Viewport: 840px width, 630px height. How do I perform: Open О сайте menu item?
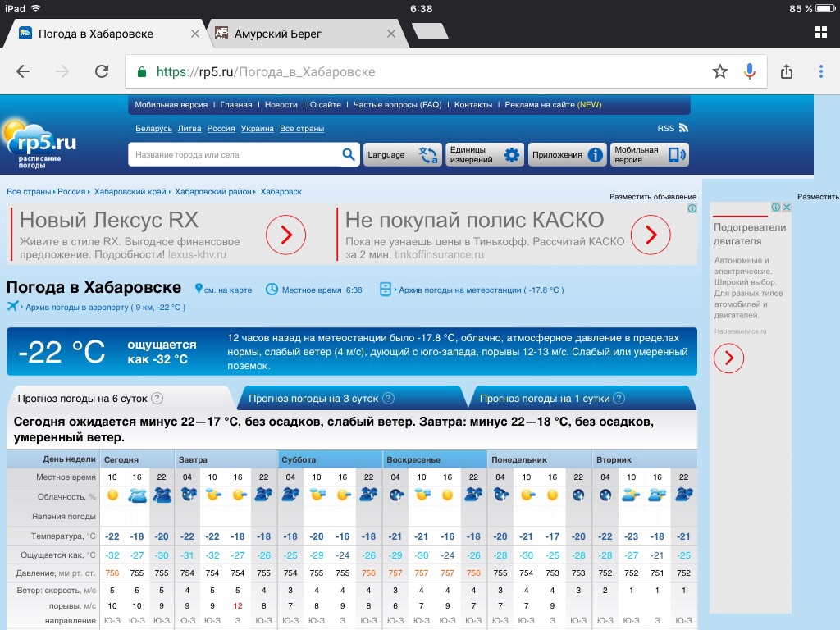tap(325, 105)
